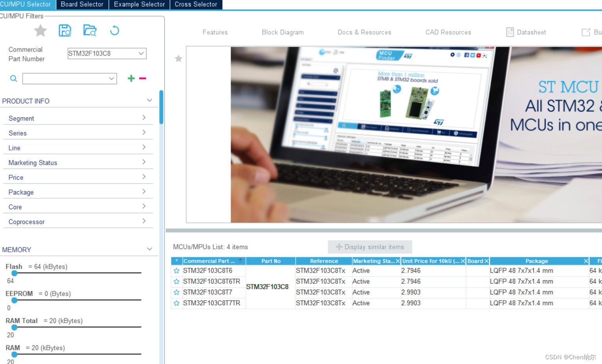Remove the Unit Price column
The width and height of the screenshot is (602, 364).
point(463,261)
